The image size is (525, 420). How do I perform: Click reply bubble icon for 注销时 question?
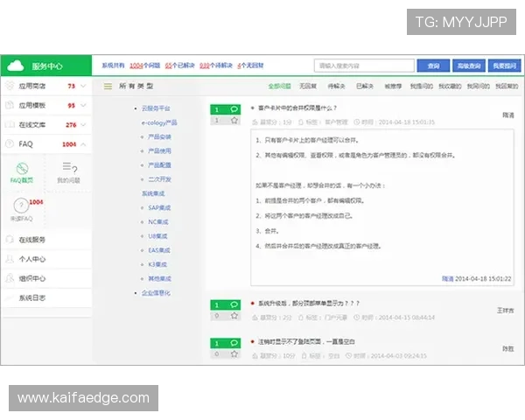point(234,343)
